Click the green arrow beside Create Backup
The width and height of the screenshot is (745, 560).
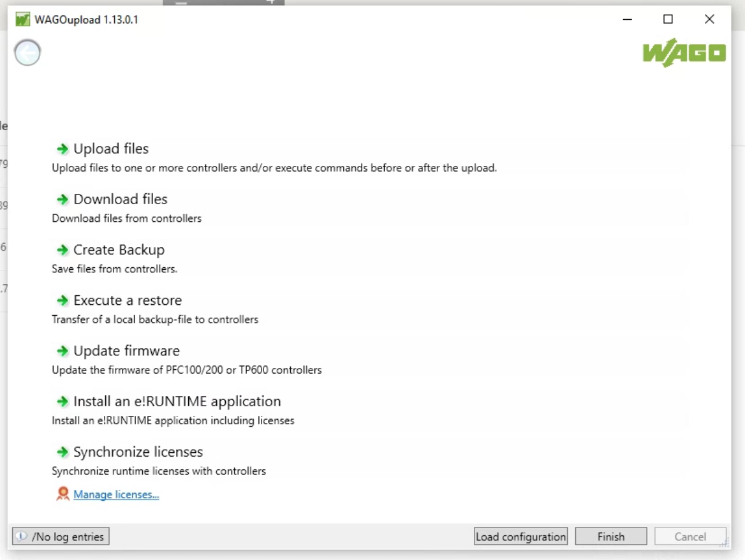tap(63, 250)
